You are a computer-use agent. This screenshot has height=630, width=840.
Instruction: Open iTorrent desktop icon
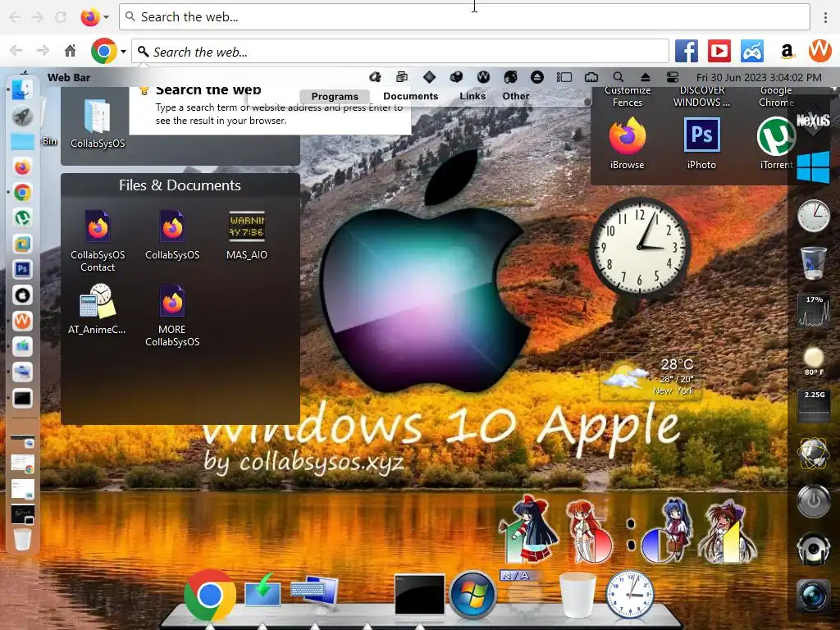(x=776, y=144)
